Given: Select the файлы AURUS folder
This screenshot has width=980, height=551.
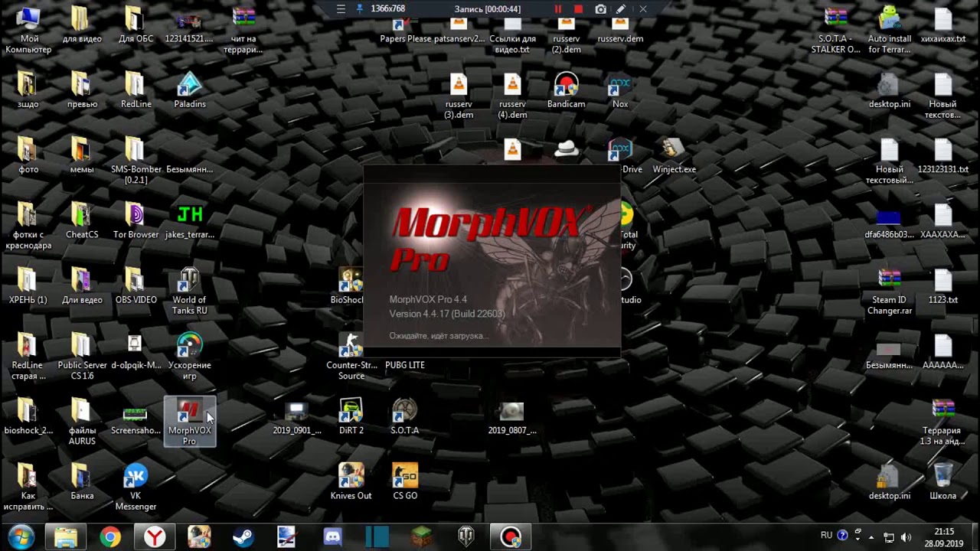Looking at the screenshot, I should pos(82,422).
